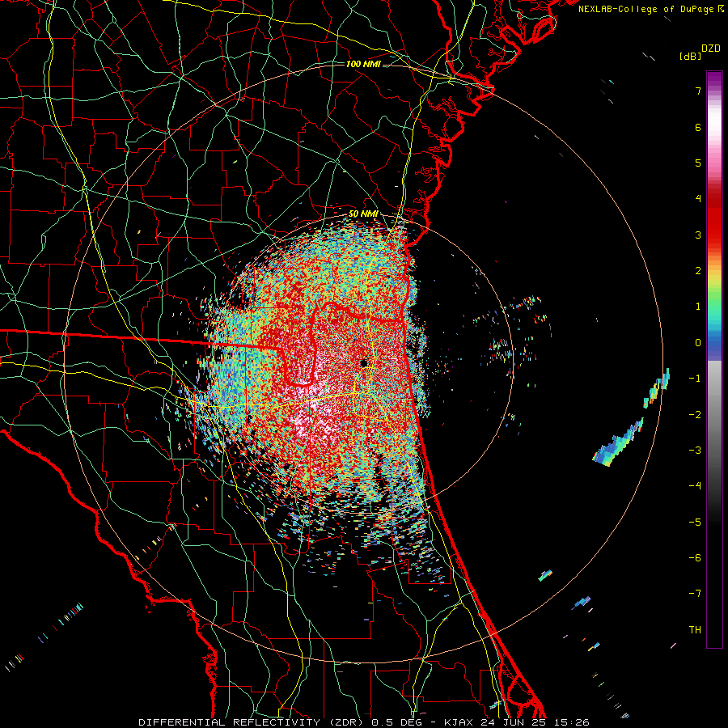The height and width of the screenshot is (728, 728).
Task: Click the 50 NMI range ring label
Action: coord(363,214)
